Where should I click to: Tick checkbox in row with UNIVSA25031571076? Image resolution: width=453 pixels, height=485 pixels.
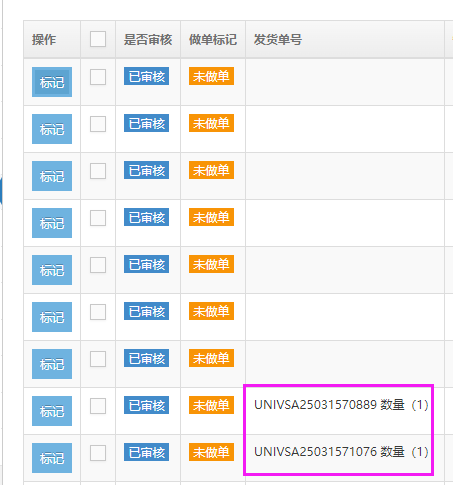coord(98,453)
